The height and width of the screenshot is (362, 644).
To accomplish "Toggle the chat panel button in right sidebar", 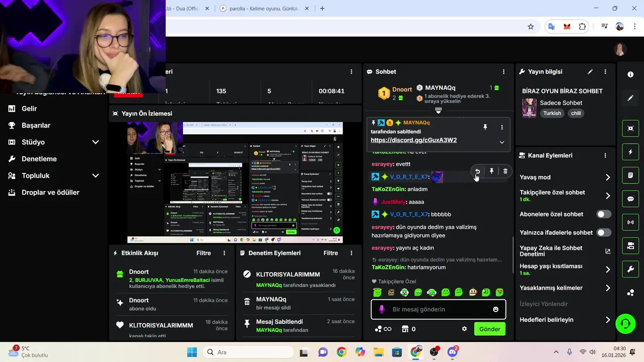I will coord(630,199).
